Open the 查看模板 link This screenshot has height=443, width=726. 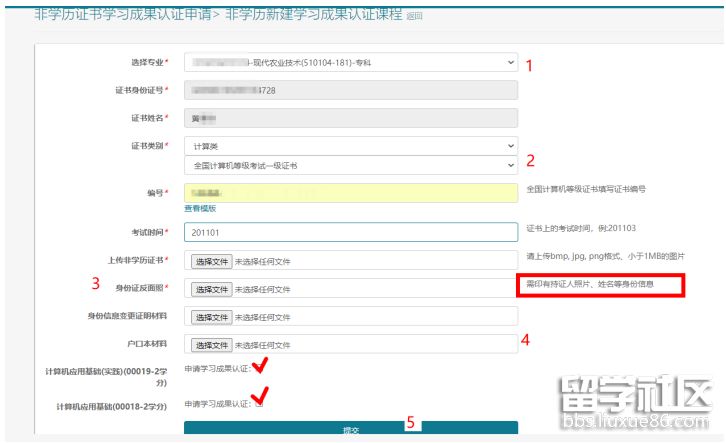pos(200,209)
